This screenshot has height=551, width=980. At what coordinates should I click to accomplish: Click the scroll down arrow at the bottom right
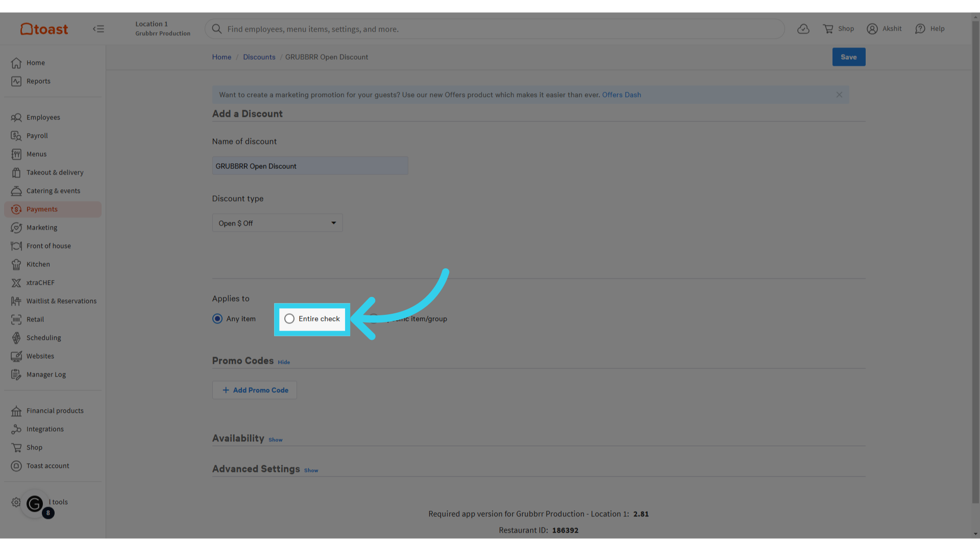click(x=975, y=534)
